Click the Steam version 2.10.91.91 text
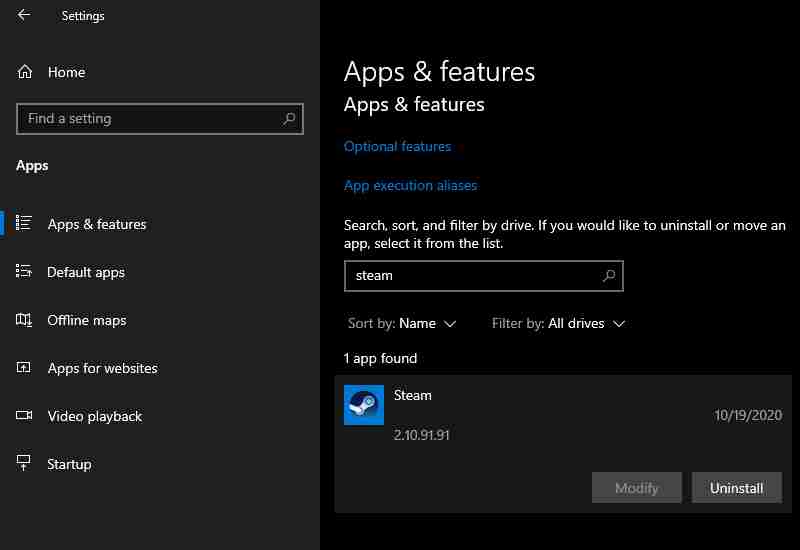Screen dimensions: 800x550 (421, 435)
